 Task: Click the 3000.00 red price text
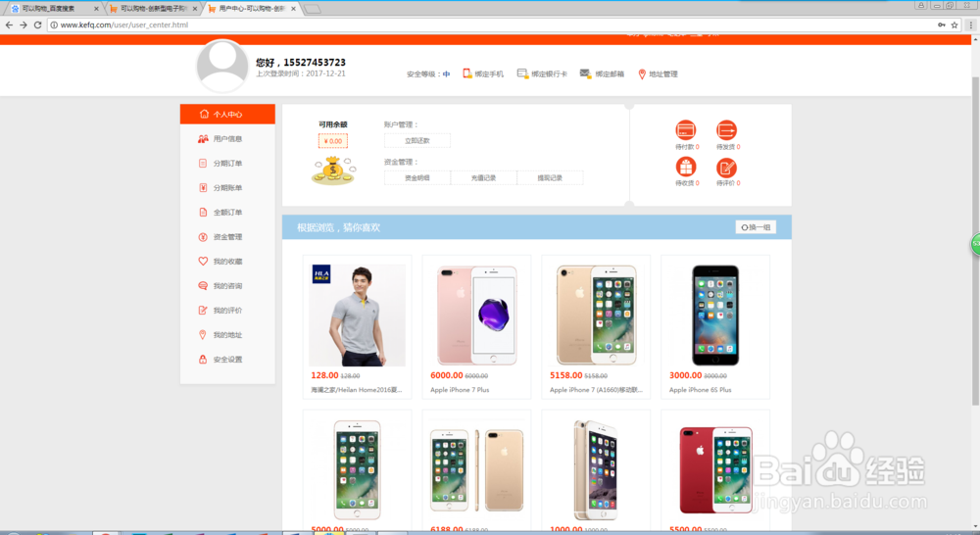(685, 375)
